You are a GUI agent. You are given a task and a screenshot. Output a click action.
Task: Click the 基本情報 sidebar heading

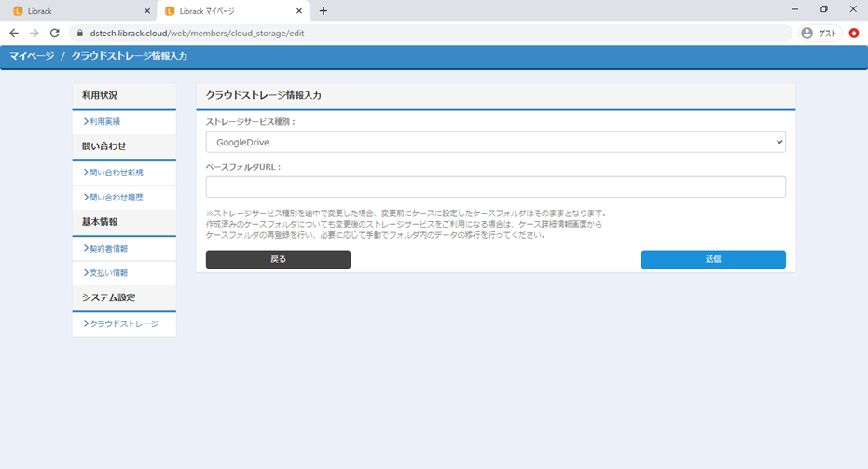100,222
